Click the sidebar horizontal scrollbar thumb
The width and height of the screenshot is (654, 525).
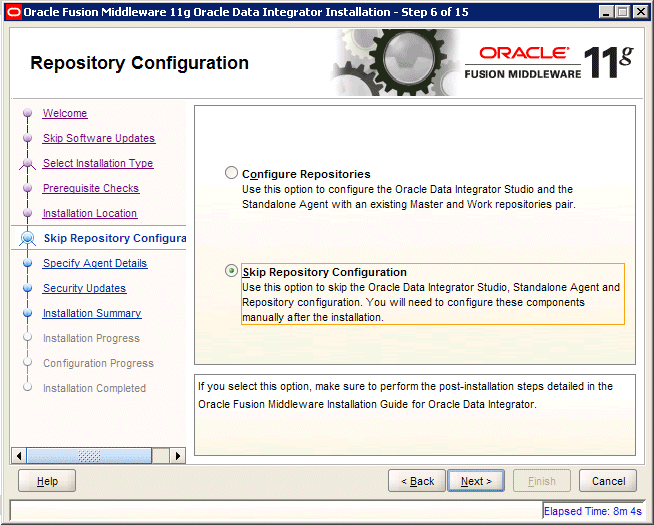click(x=89, y=456)
